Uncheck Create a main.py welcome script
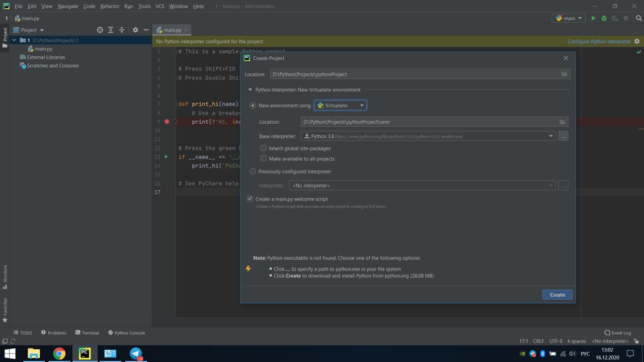Image resolution: width=644 pixels, height=362 pixels. (250, 199)
